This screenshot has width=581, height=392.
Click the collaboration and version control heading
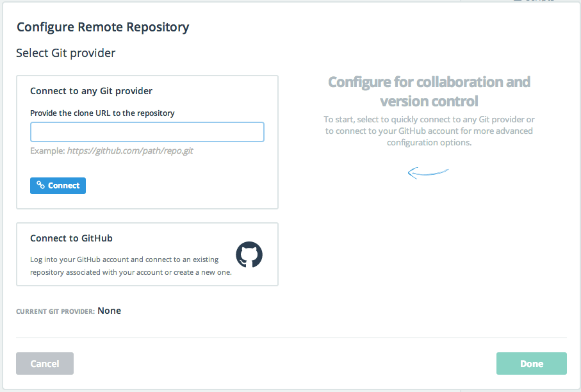click(x=429, y=92)
